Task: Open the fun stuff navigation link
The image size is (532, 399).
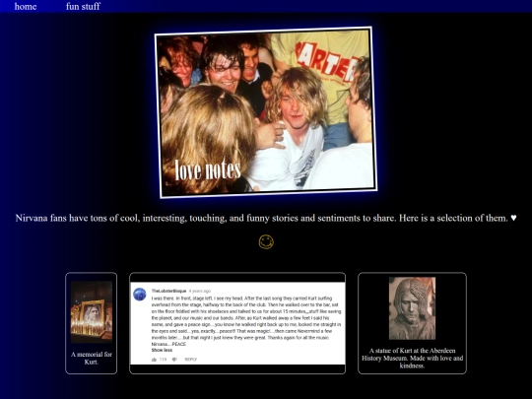Action: pos(83,6)
